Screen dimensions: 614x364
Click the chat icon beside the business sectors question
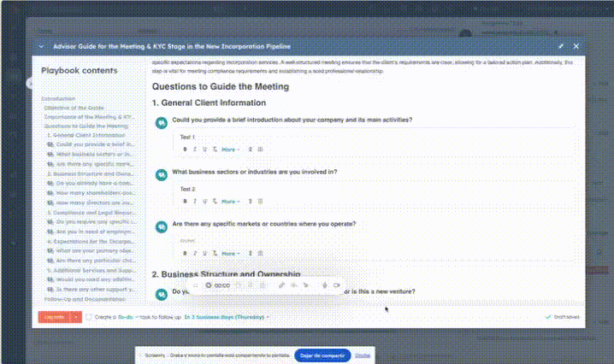pyautogui.click(x=162, y=175)
